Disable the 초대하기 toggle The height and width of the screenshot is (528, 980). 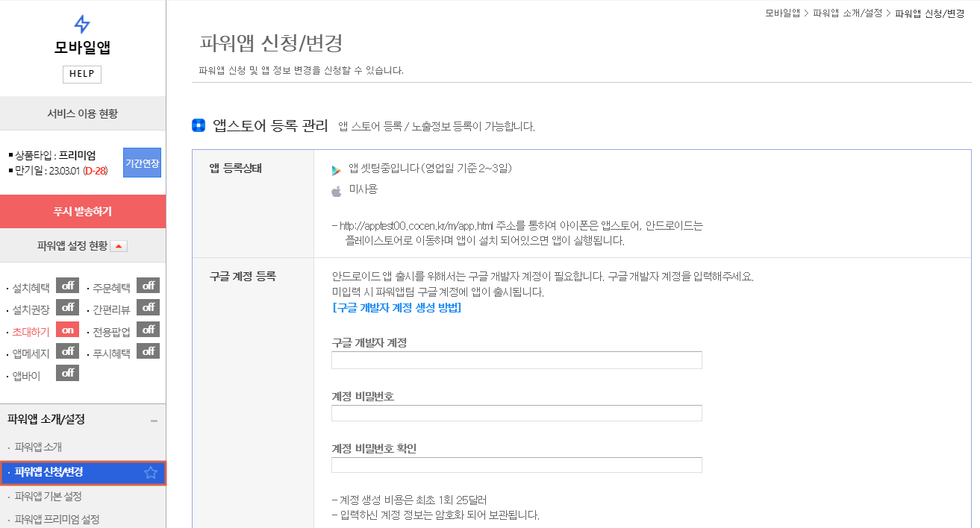click(x=67, y=329)
